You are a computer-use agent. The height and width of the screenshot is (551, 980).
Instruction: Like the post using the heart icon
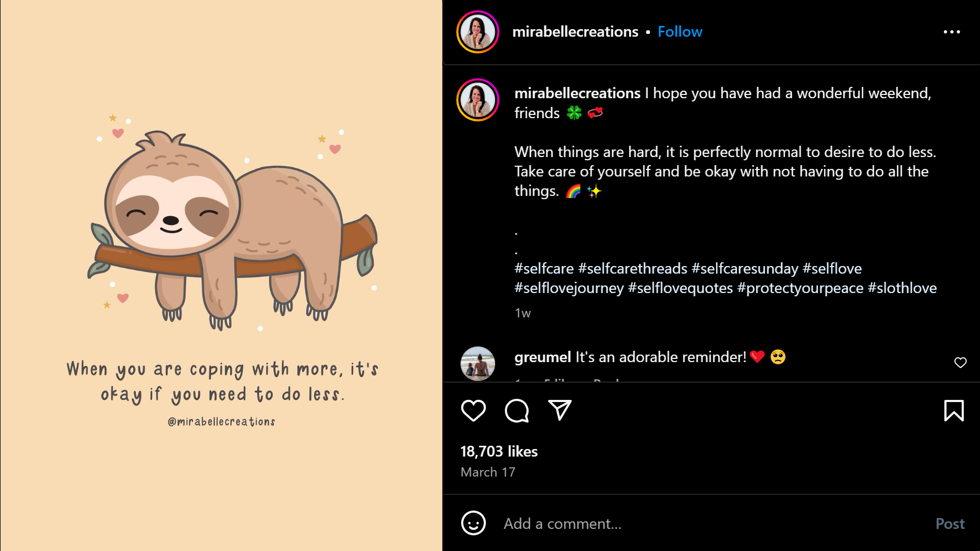click(x=472, y=411)
